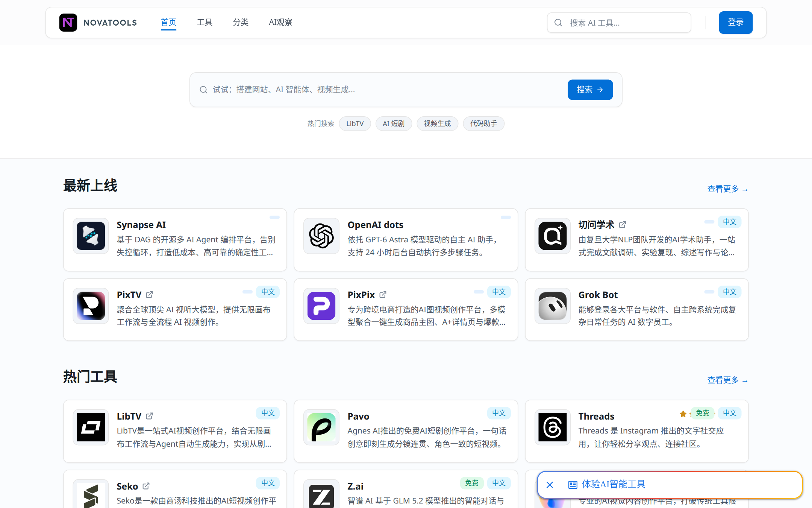Click the Grok Bot avatar icon
The width and height of the screenshot is (812, 508).
point(552,306)
